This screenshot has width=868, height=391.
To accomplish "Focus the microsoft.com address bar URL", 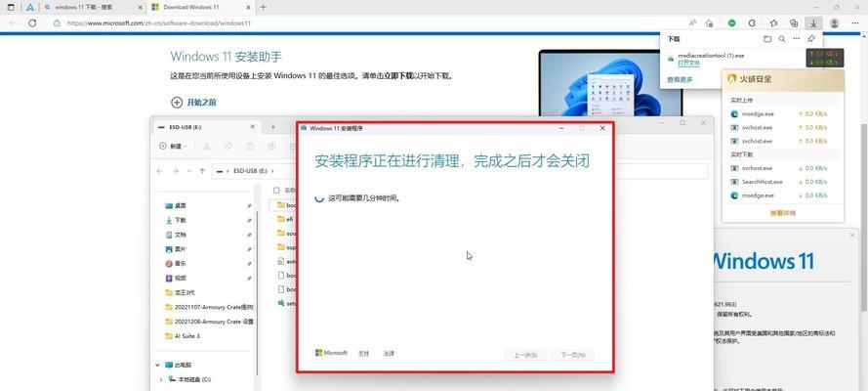I will tap(158, 23).
